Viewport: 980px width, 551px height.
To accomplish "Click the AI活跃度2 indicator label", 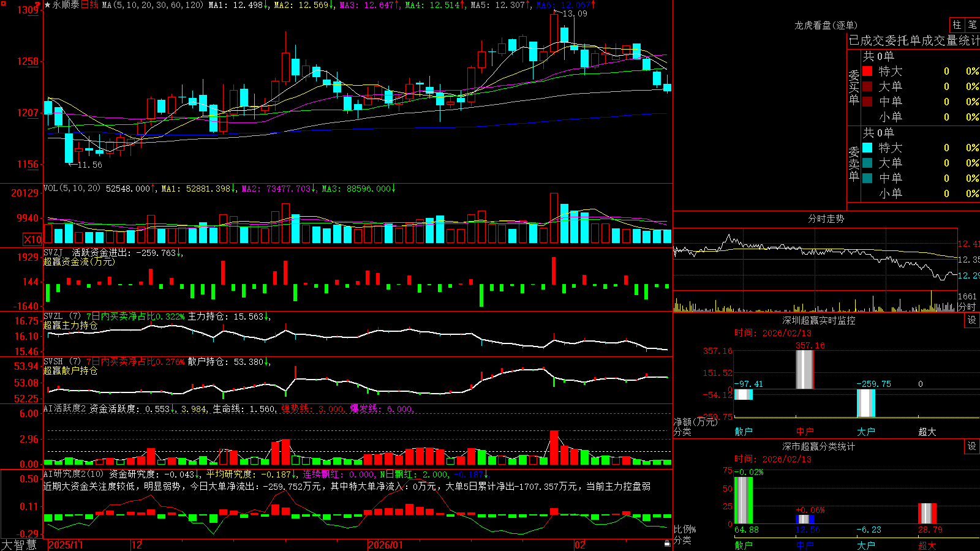I will point(65,408).
